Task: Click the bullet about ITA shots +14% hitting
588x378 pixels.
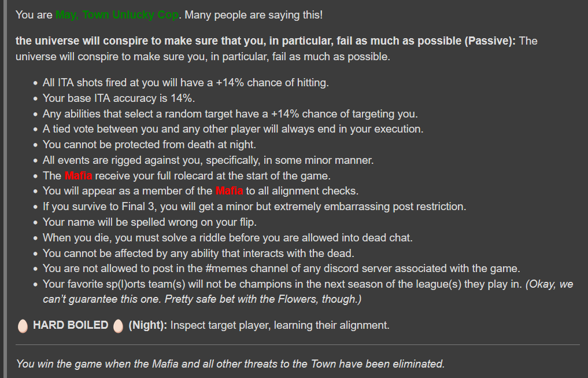Action: pyautogui.click(x=186, y=83)
